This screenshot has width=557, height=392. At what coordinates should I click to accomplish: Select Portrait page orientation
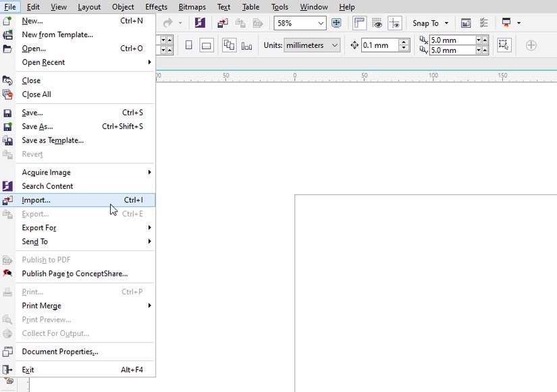coord(188,45)
